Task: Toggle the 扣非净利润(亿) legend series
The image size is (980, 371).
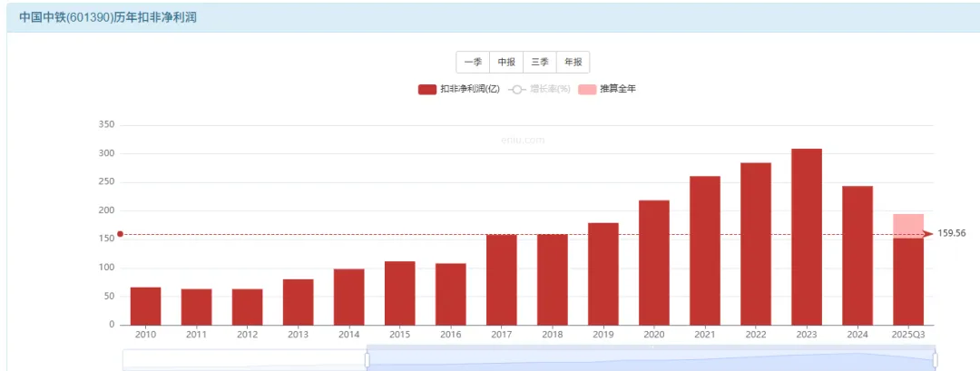Action: click(x=459, y=89)
